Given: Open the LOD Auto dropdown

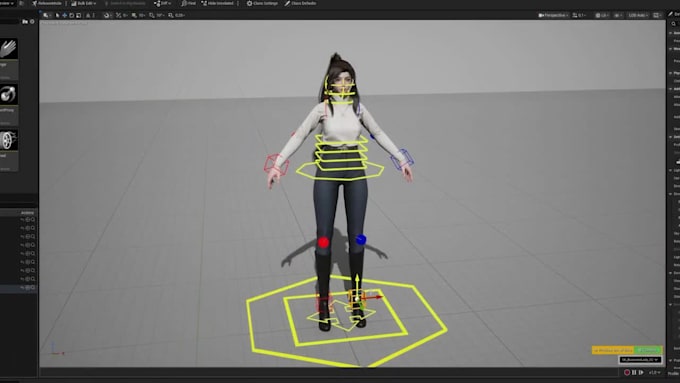Looking at the screenshot, I should coord(638,15).
